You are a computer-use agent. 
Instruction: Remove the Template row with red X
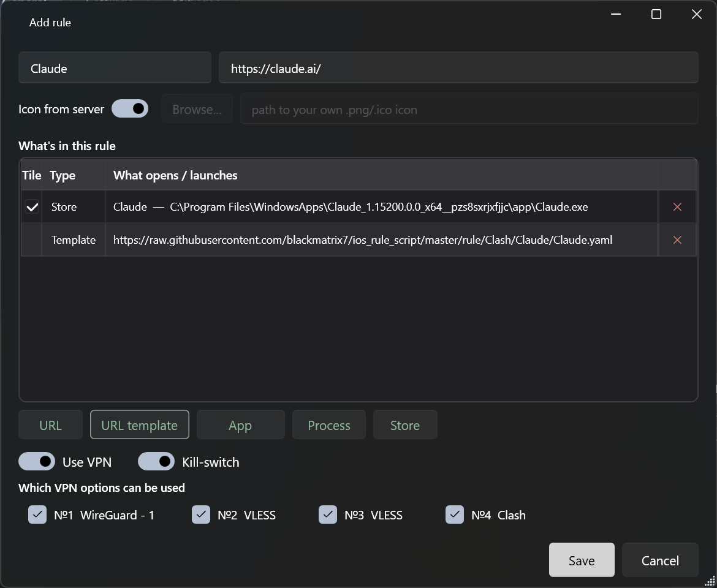coord(677,240)
